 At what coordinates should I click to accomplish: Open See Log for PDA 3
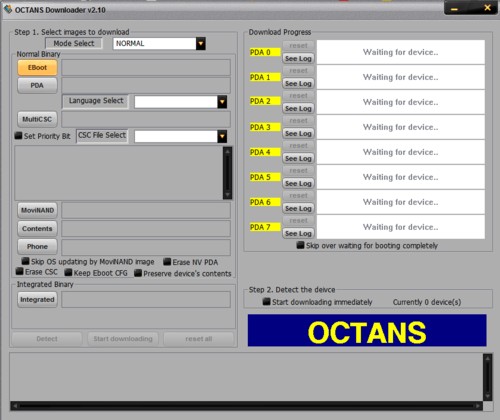coord(298,133)
